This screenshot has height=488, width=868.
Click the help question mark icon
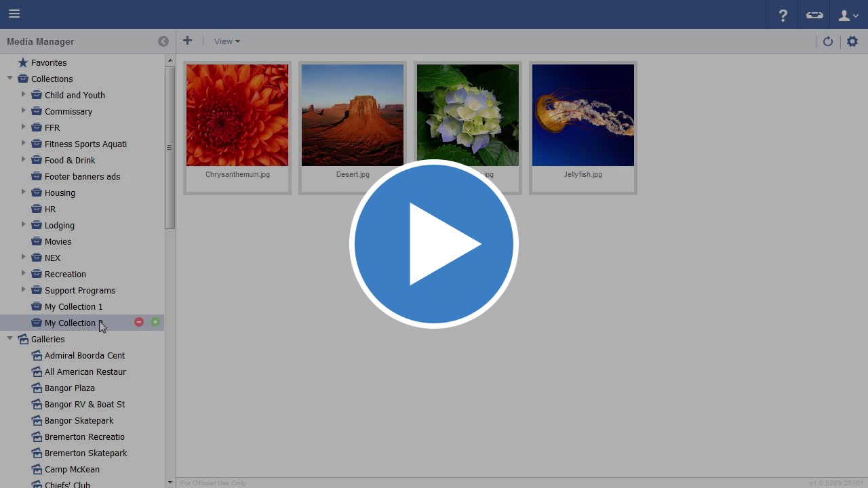783,15
